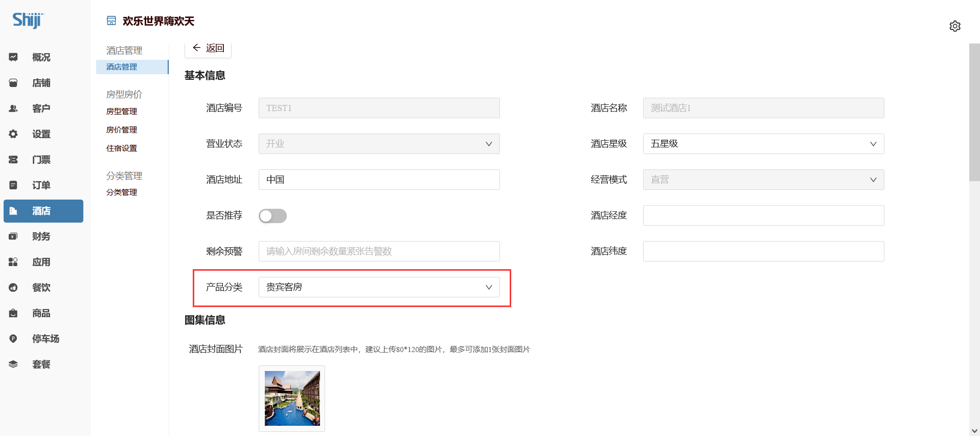This screenshot has width=980, height=436.
Task: Select the 财务 finance icon
Action: (x=13, y=236)
